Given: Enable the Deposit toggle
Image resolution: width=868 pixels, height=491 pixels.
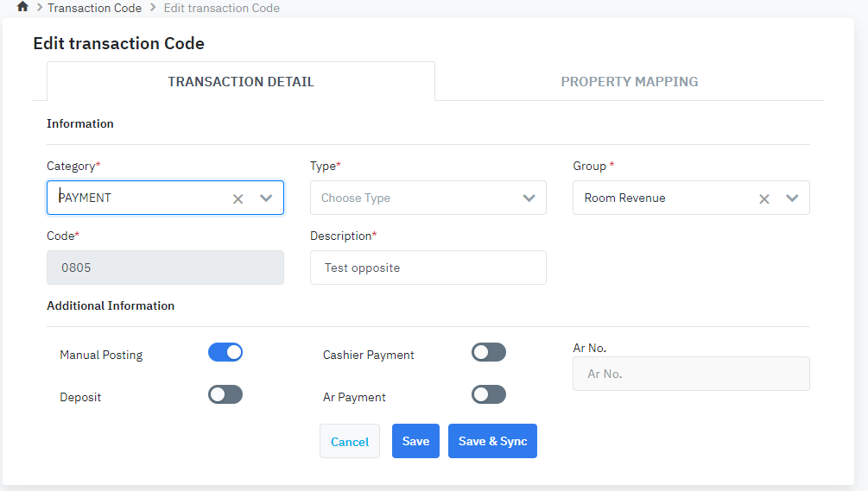Looking at the screenshot, I should pos(225,394).
